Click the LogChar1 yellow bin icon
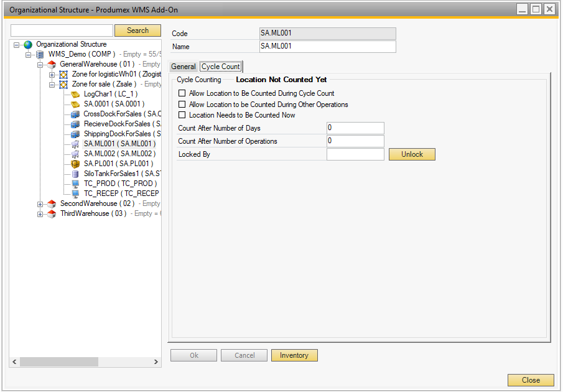This screenshot has width=563, height=392. (75, 95)
